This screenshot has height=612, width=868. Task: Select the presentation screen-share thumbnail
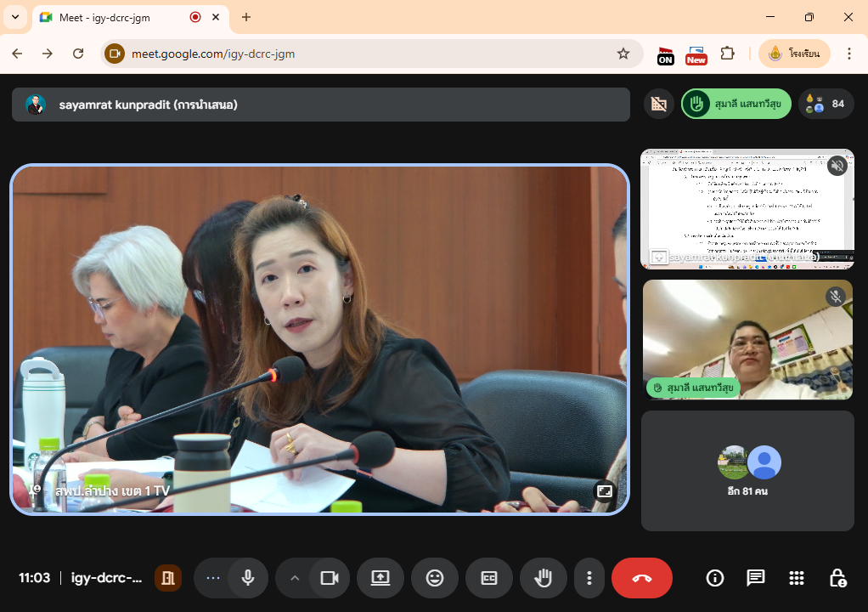[x=747, y=209]
